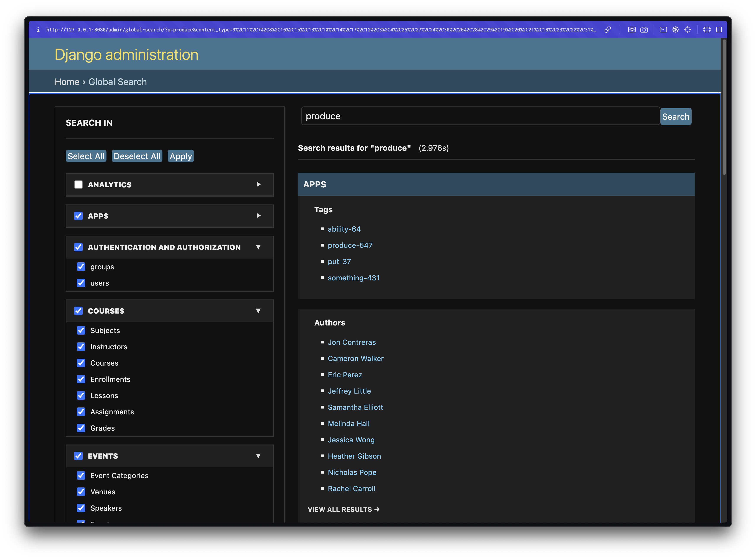The image size is (756, 559).
Task: Click the Deselect All button
Action: [x=137, y=156]
